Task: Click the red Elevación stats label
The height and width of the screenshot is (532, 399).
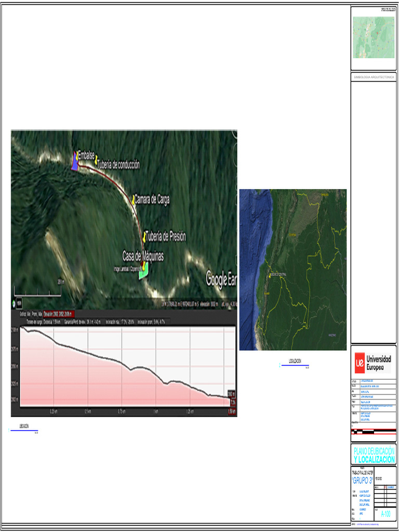Action: pos(59,314)
